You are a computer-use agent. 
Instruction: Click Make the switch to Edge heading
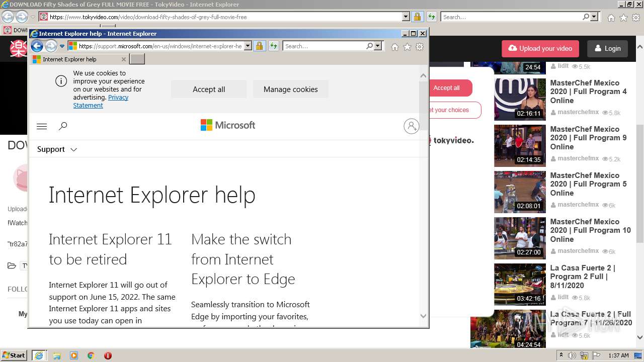243,259
